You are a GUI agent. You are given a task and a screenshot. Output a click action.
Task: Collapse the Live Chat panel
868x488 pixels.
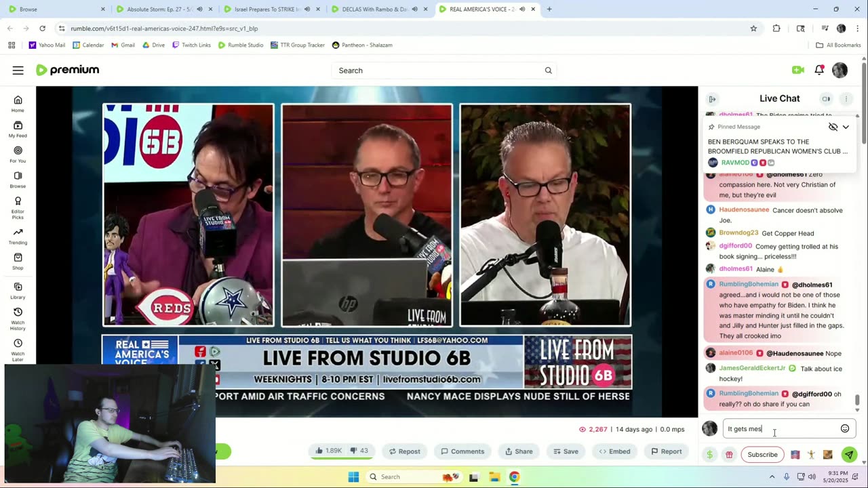(712, 99)
